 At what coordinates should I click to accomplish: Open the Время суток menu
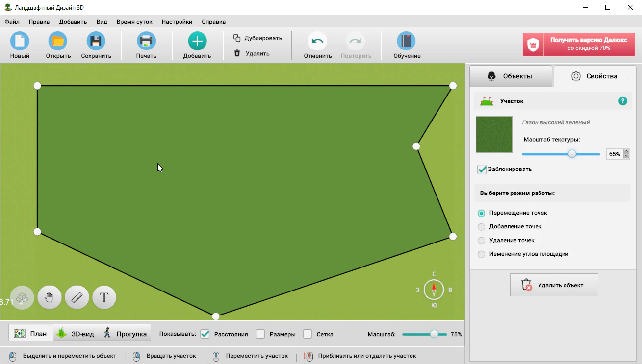tap(134, 22)
